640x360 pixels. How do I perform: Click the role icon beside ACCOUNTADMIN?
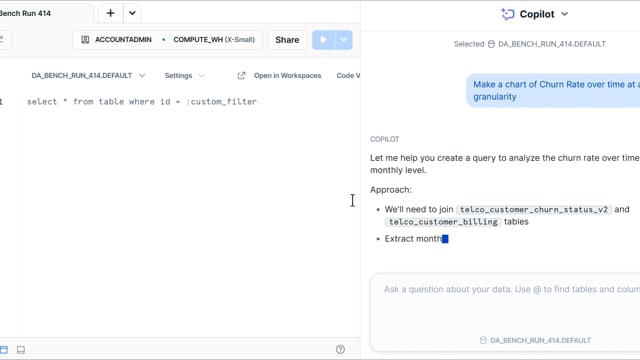85,40
